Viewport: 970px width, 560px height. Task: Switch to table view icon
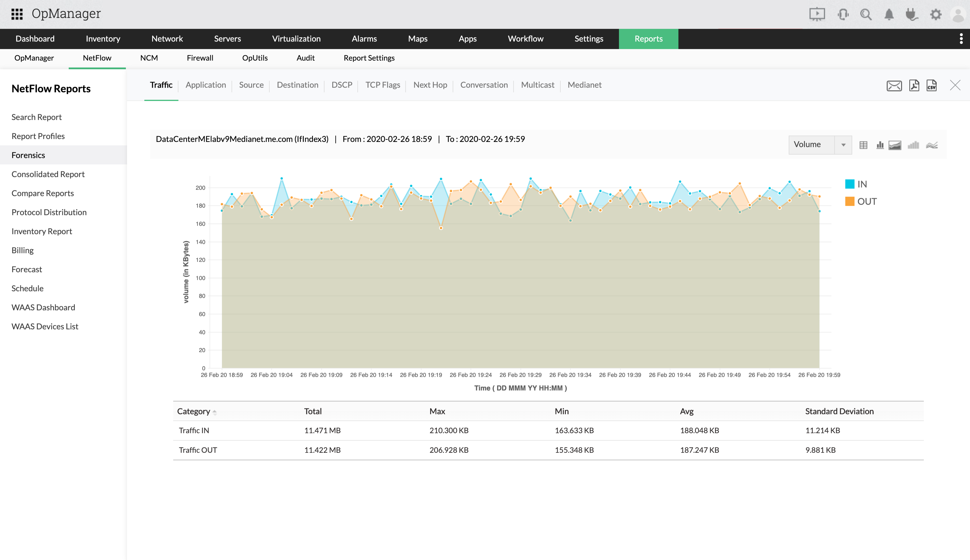point(863,145)
